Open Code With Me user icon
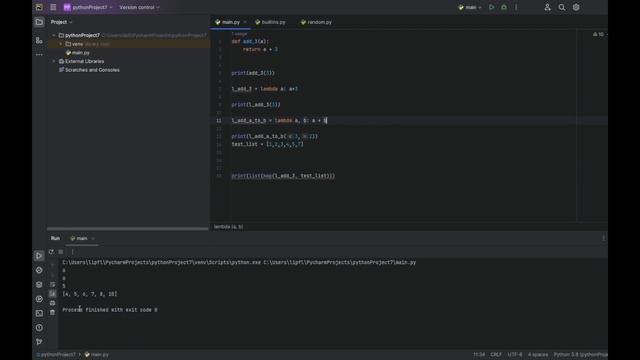The width and height of the screenshot is (640, 360). click(547, 7)
